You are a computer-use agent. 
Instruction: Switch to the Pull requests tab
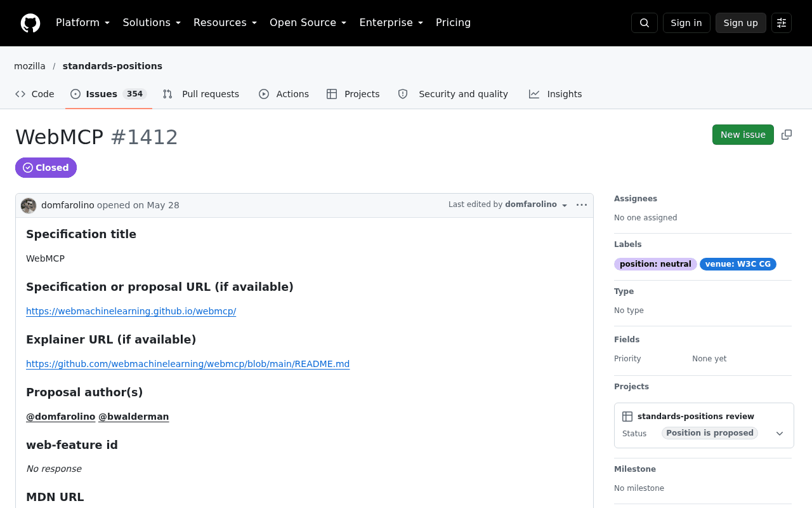(x=201, y=94)
